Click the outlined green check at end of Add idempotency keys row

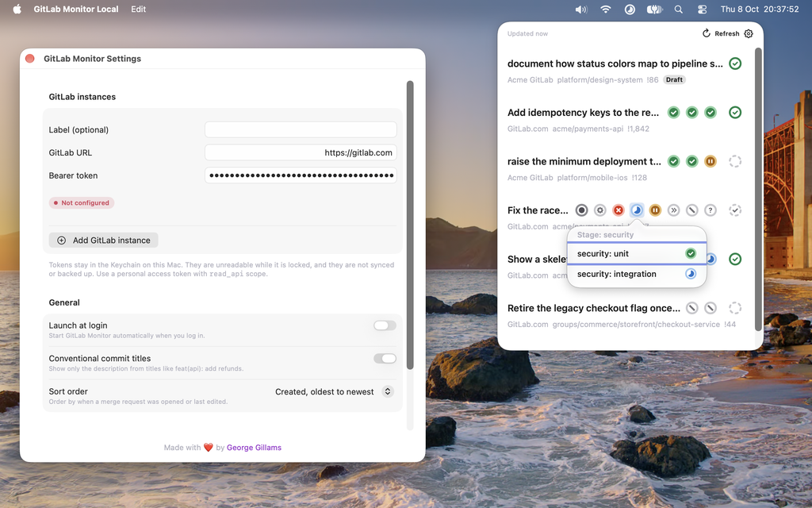click(x=735, y=113)
